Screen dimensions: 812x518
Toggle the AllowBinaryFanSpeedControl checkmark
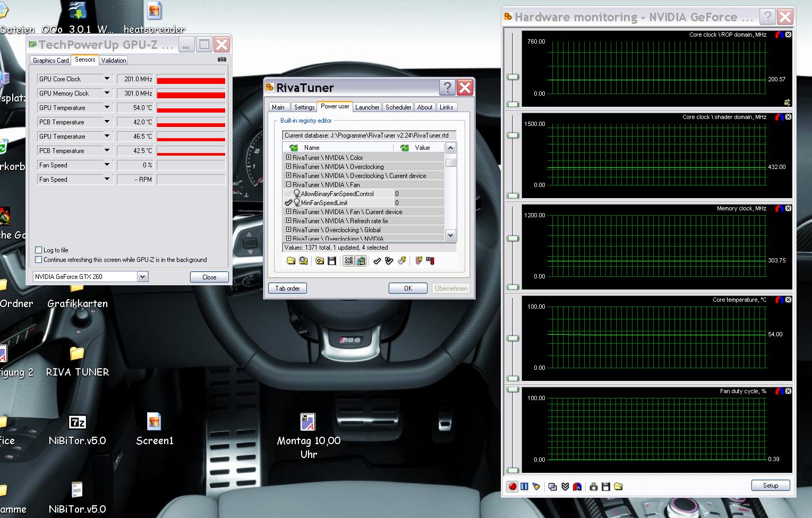coord(288,193)
